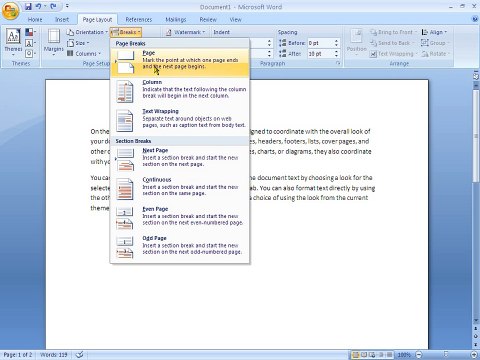Switch to Full Screen Reading view
This screenshot has height=360, width=480.
click(x=364, y=355)
